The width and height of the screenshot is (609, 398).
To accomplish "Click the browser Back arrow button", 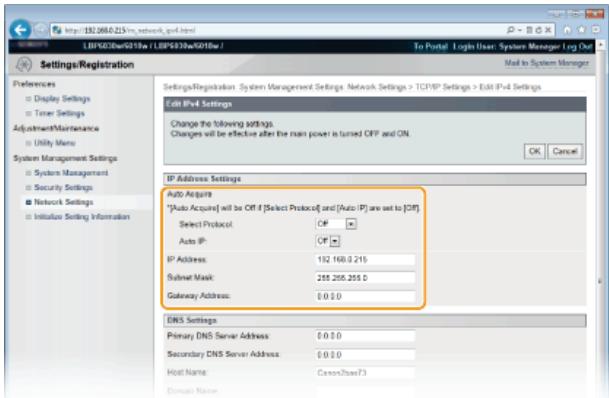I will 20,30.
